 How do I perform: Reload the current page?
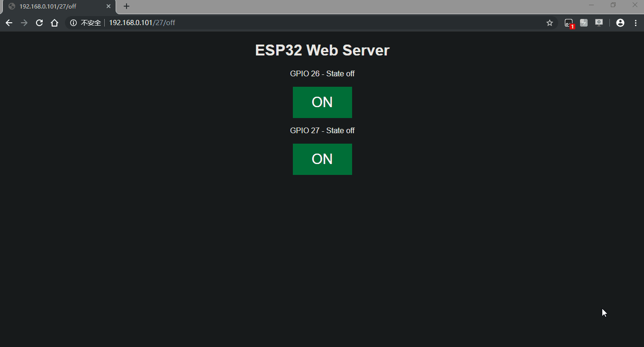tap(39, 23)
